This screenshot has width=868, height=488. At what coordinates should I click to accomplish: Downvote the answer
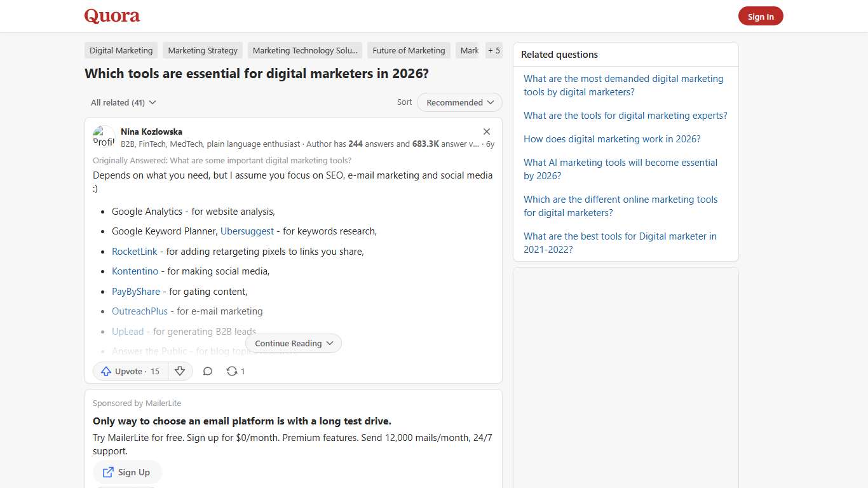(180, 371)
